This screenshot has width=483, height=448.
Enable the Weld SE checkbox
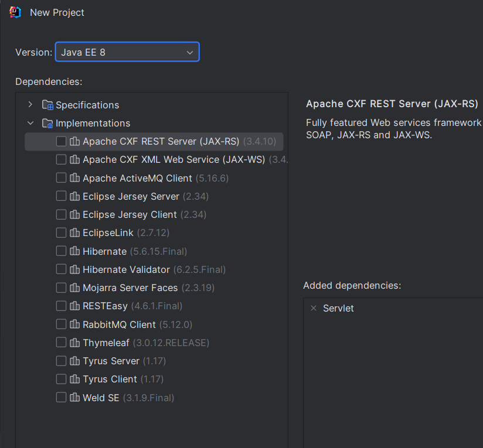[x=61, y=398]
